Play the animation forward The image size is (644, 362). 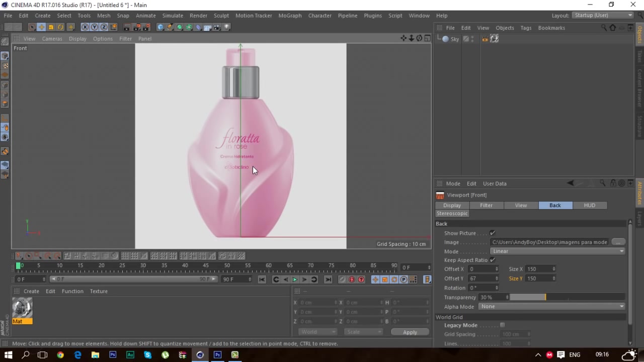click(x=295, y=279)
